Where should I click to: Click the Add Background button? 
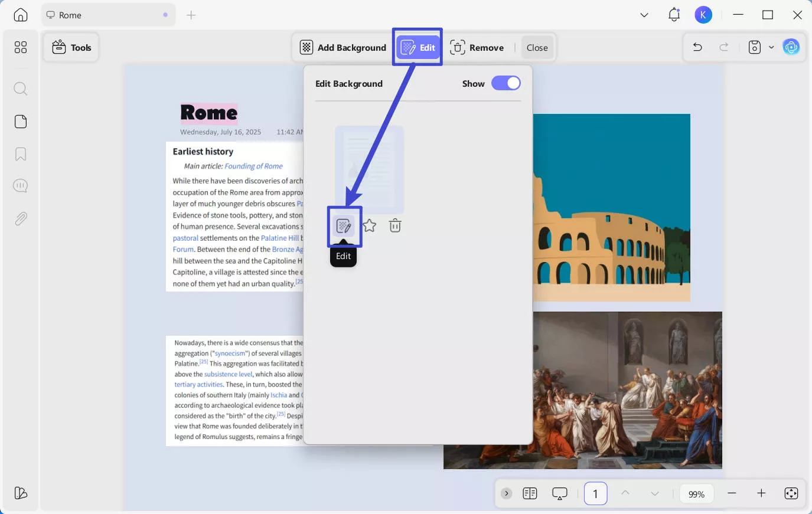point(343,48)
